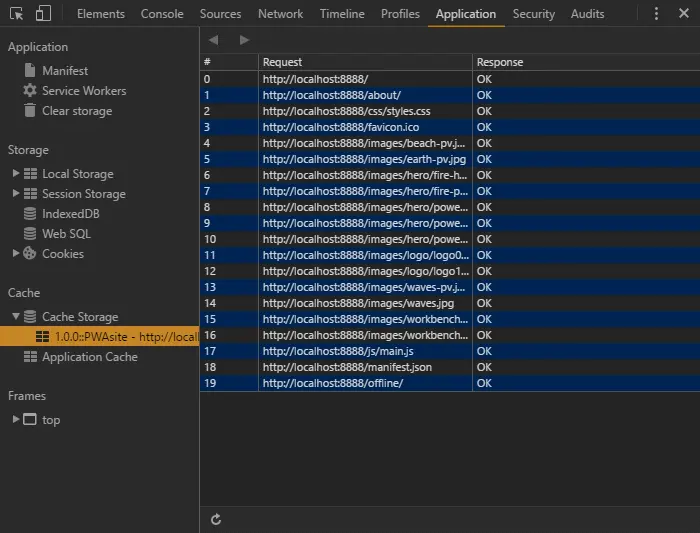The image size is (700, 533).
Task: Expand the top frame node
Action: click(x=16, y=420)
